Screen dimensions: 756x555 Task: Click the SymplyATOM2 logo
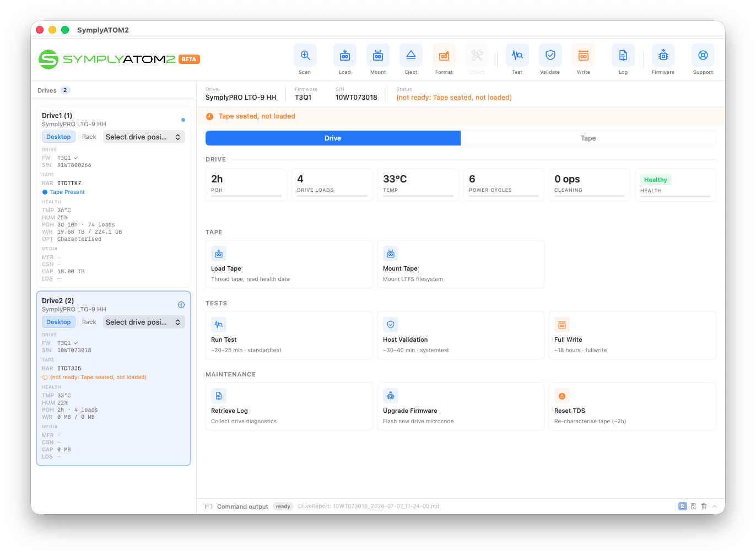(x=107, y=59)
